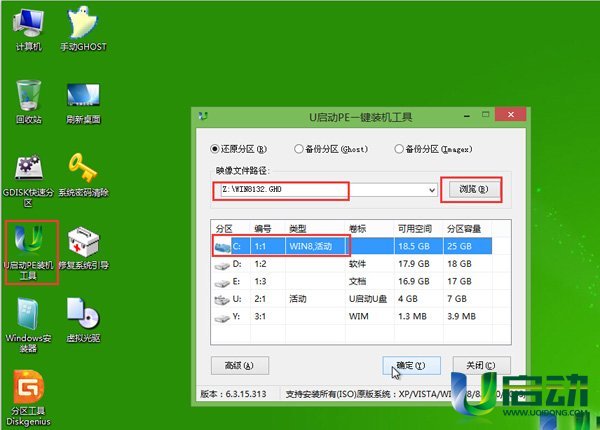Screen dimensions: 600x430
Task: Open GDISK快速分区 icon
Action: pyautogui.click(x=28, y=181)
